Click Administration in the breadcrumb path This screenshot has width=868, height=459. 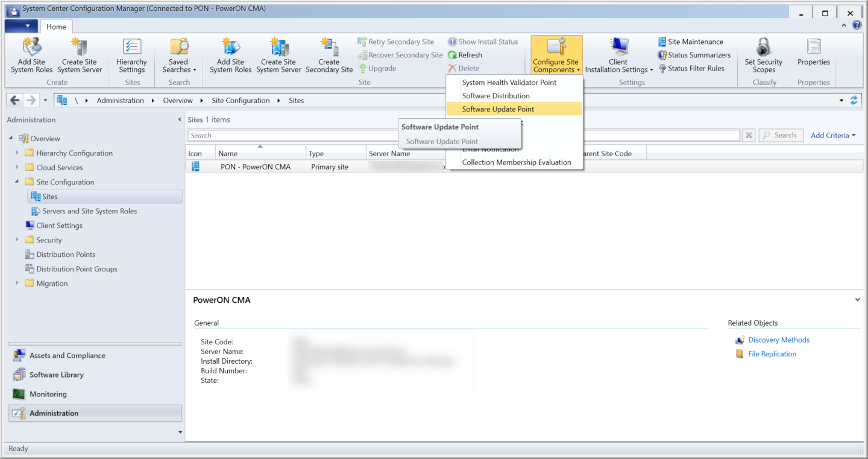[121, 101]
